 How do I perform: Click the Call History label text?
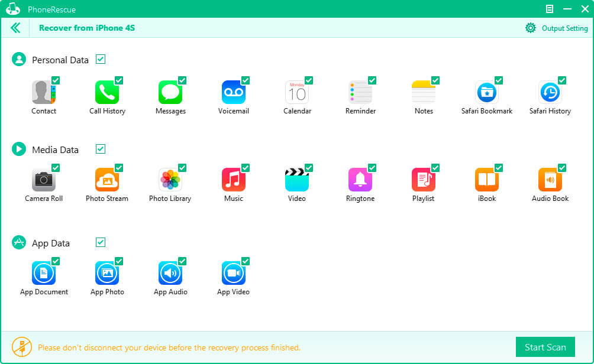107,111
